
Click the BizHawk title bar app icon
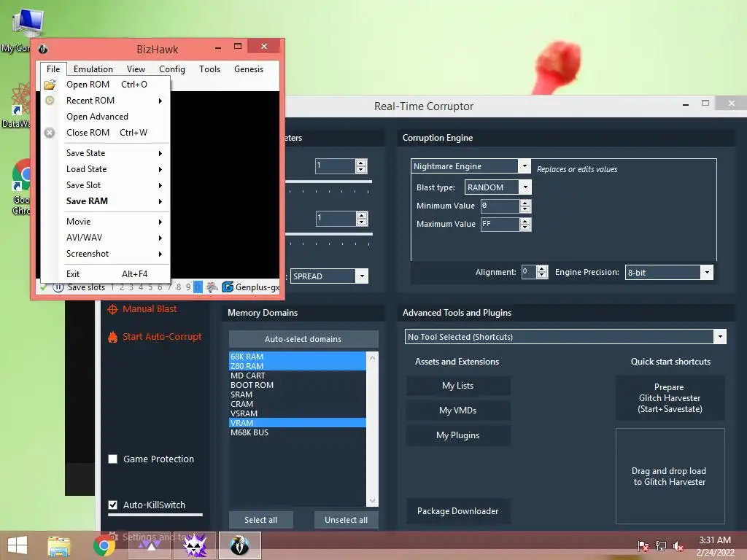[43, 49]
